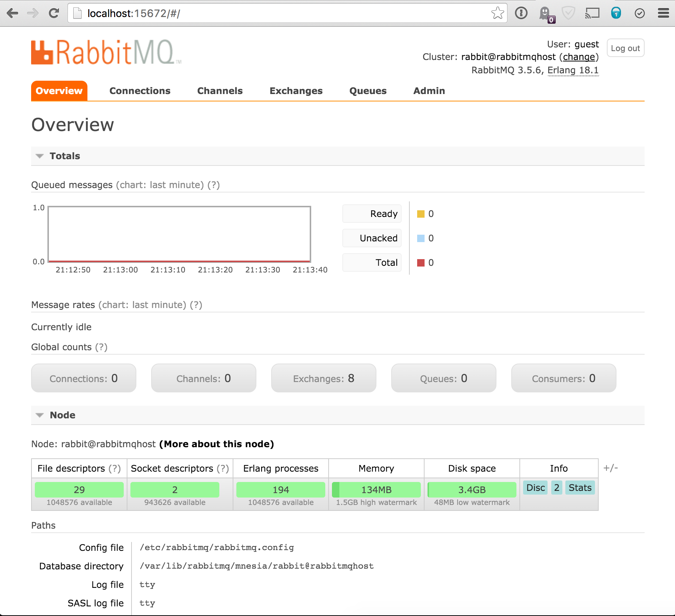
Task: Click the /etc/rabbitmq/rabbitmq.config path
Action: coord(217,548)
